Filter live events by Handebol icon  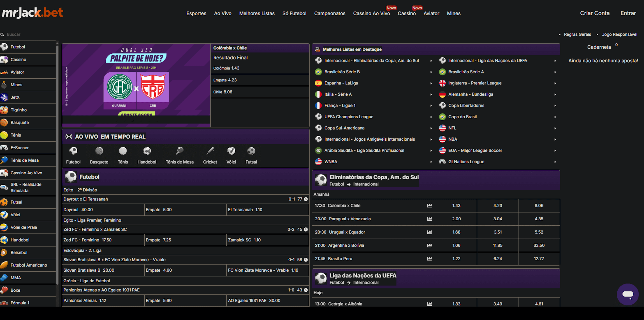coord(147,155)
